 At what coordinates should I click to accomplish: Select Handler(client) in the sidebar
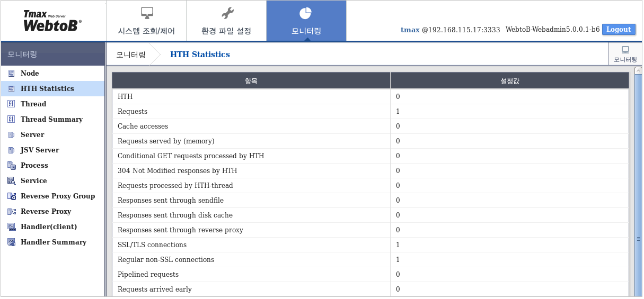pos(52,227)
